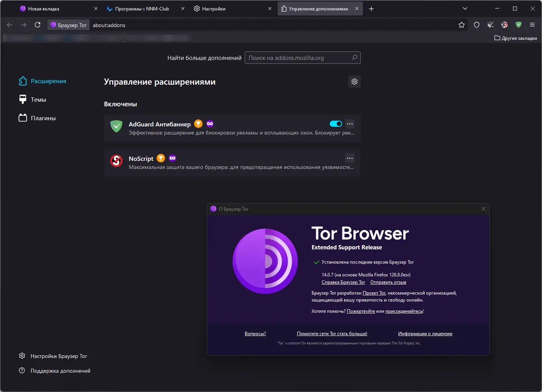Click the Пожертвуйте donate link
The height and width of the screenshot is (392, 542).
point(361,311)
